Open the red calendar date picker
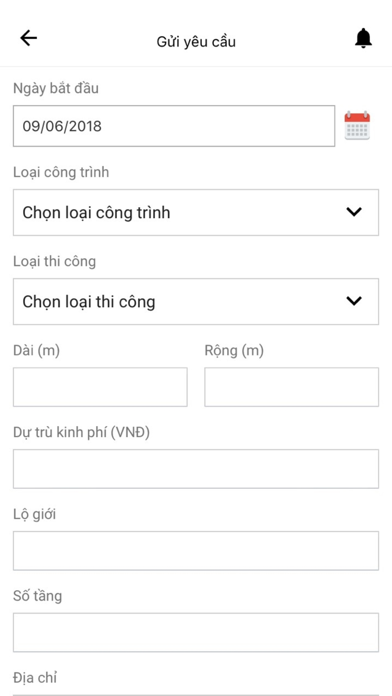 tap(357, 126)
